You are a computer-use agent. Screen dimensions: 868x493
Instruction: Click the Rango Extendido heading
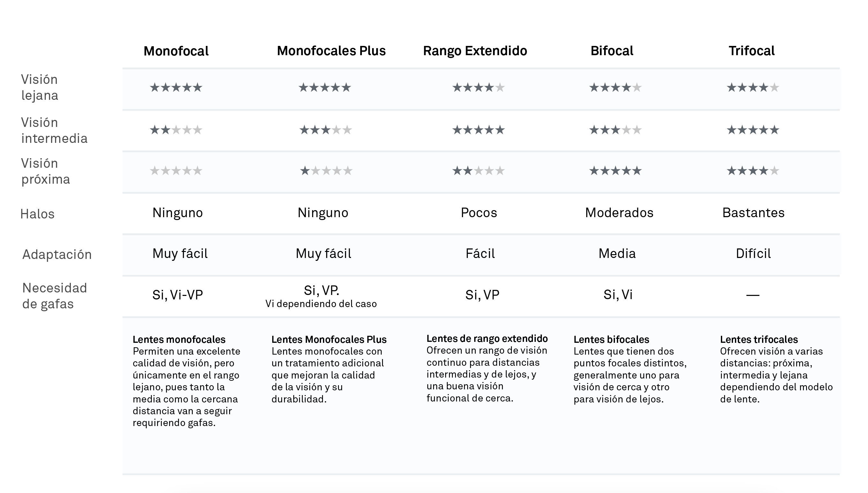click(x=475, y=51)
